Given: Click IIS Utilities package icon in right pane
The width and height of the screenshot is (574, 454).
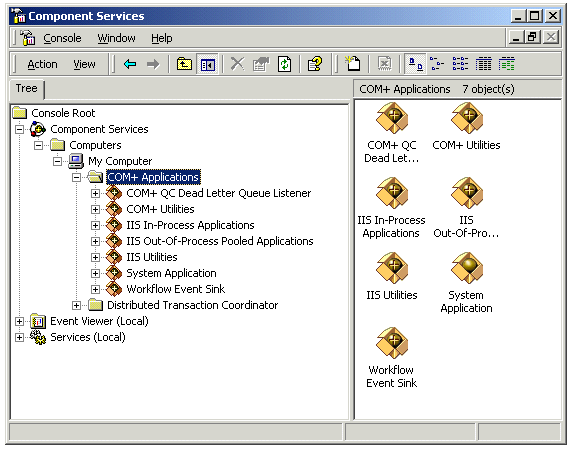Looking at the screenshot, I should point(392,268).
